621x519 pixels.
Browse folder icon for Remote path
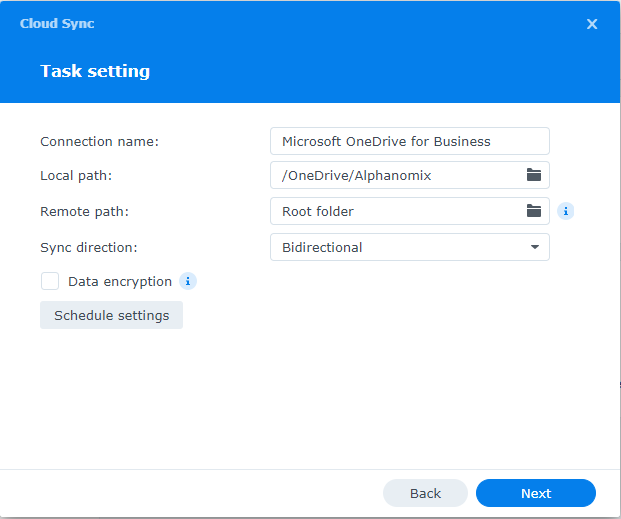click(x=534, y=211)
